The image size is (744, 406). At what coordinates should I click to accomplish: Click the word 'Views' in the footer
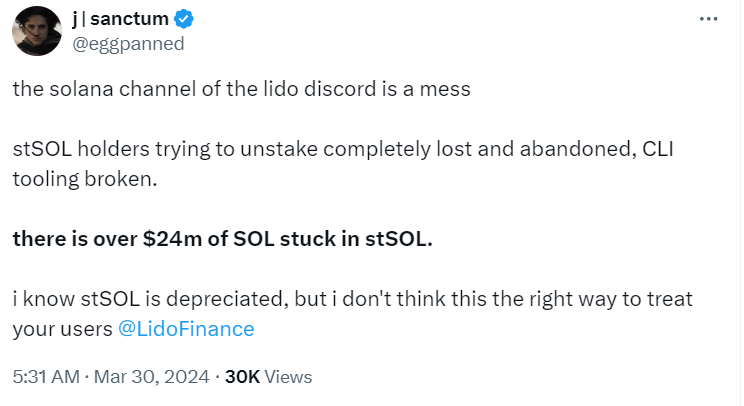click(x=288, y=377)
